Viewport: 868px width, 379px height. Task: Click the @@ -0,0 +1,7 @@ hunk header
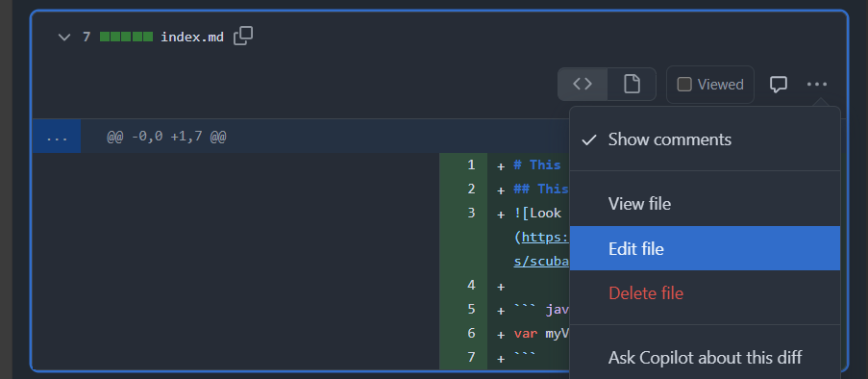(x=166, y=137)
